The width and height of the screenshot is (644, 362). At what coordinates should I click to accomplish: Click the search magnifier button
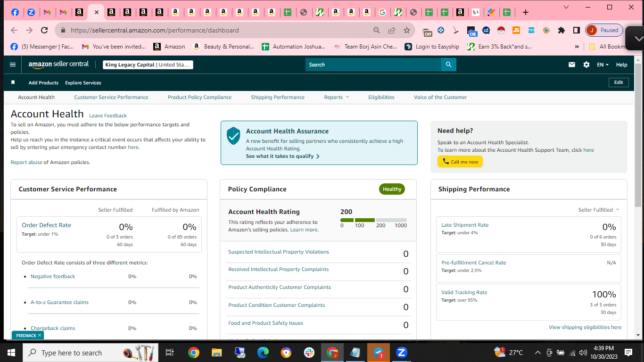[x=448, y=65]
